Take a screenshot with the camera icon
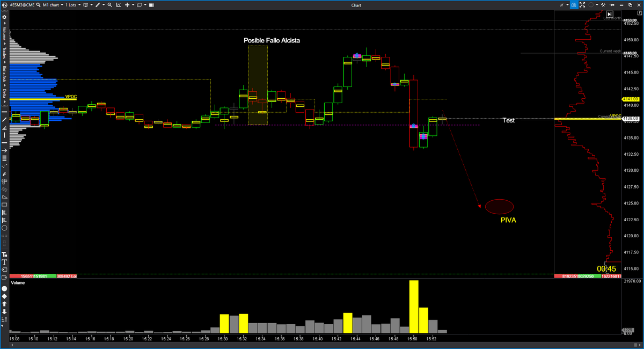 574,5
